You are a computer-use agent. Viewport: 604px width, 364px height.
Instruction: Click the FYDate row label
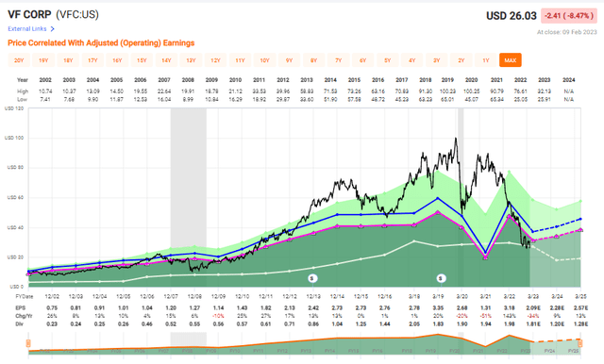point(25,297)
